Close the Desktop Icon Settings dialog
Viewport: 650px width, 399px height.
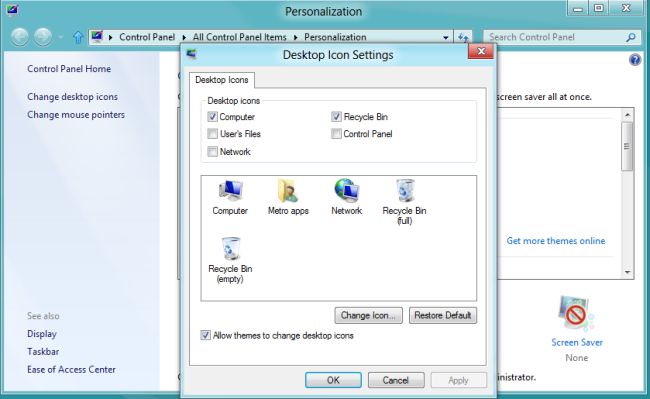click(x=481, y=51)
